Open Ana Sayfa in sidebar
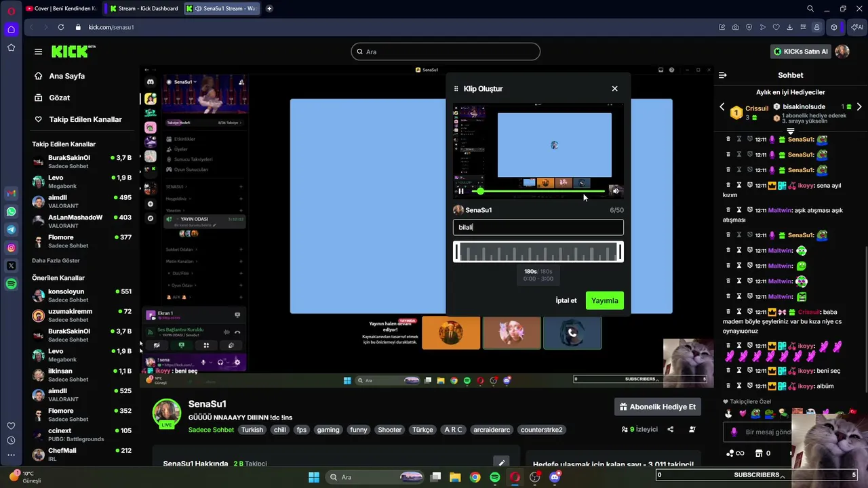This screenshot has width=868, height=488. (66, 76)
